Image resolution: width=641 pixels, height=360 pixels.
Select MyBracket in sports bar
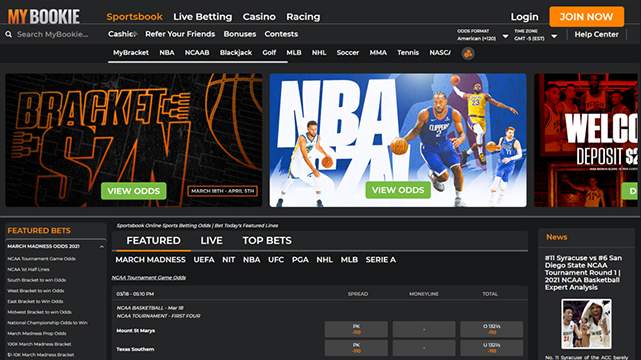coord(131,53)
